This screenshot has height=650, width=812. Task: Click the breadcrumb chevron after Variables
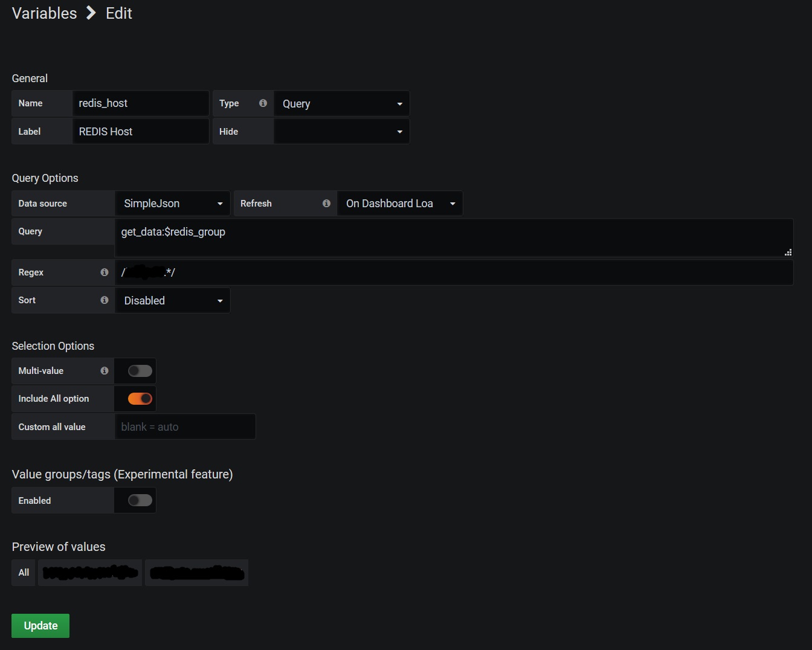pyautogui.click(x=91, y=13)
